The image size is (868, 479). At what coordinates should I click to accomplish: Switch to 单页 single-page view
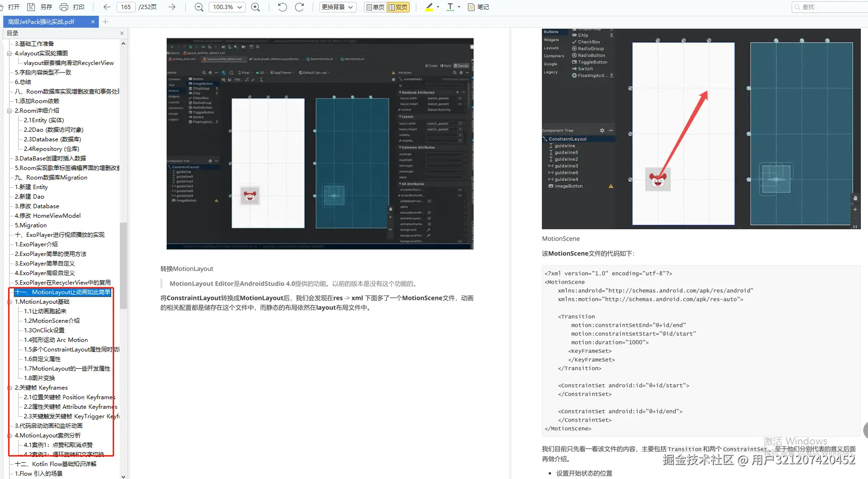point(375,7)
